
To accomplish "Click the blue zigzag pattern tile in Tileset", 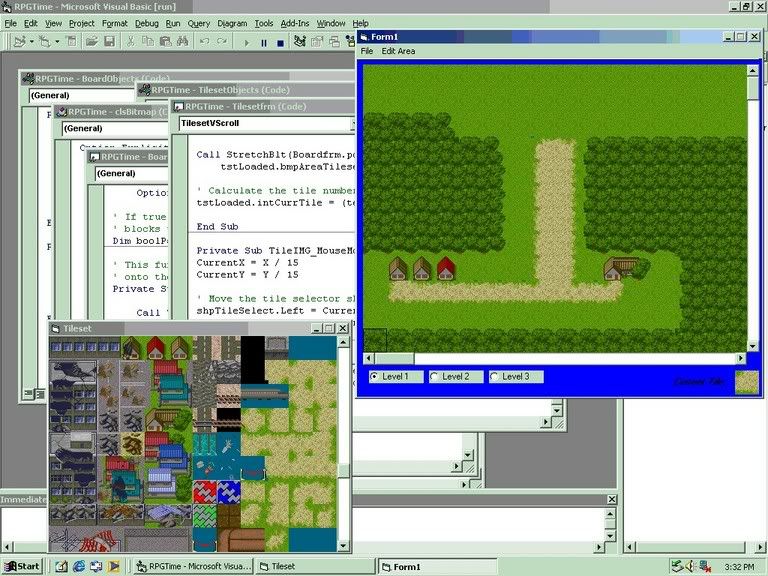I will coord(229,492).
